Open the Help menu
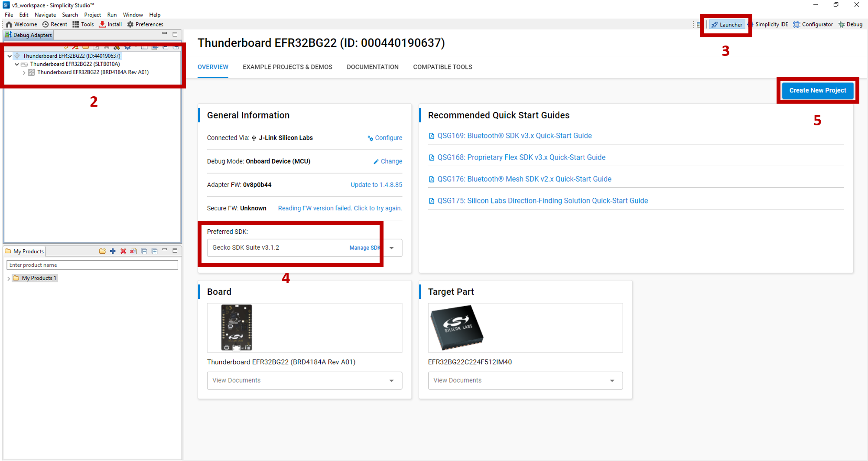 (155, 15)
